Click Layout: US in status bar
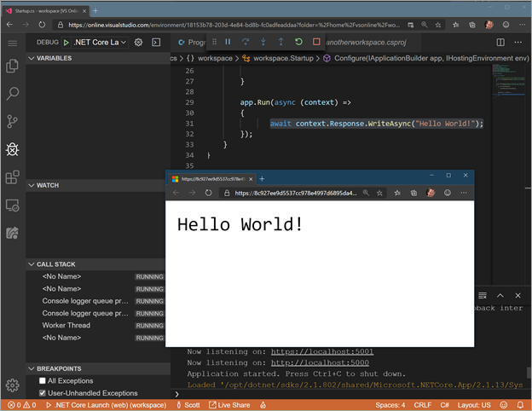Image resolution: width=532 pixels, height=411 pixels. coord(474,405)
